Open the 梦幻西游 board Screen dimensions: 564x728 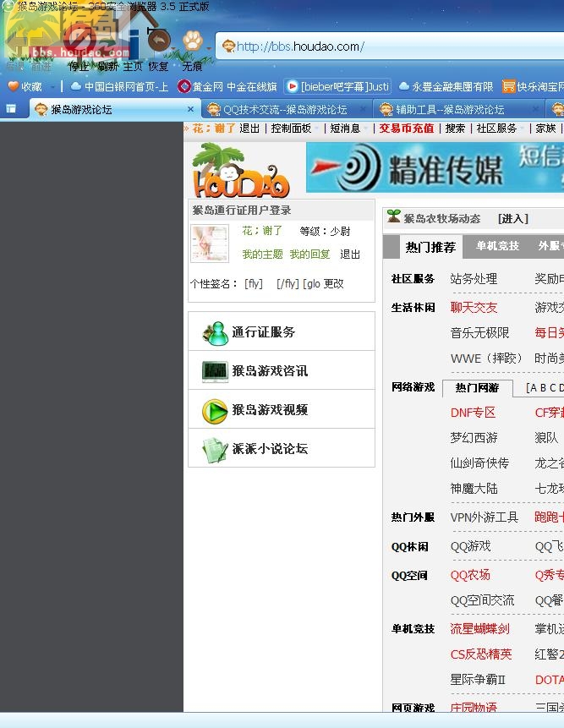[474, 437]
